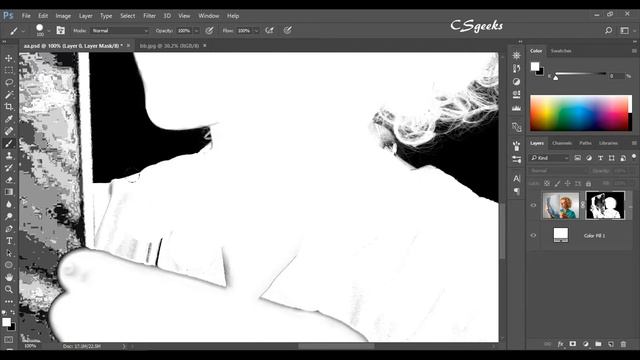Turn layer filtering on or off switch
This screenshot has width=640, height=360.
coord(634,157)
